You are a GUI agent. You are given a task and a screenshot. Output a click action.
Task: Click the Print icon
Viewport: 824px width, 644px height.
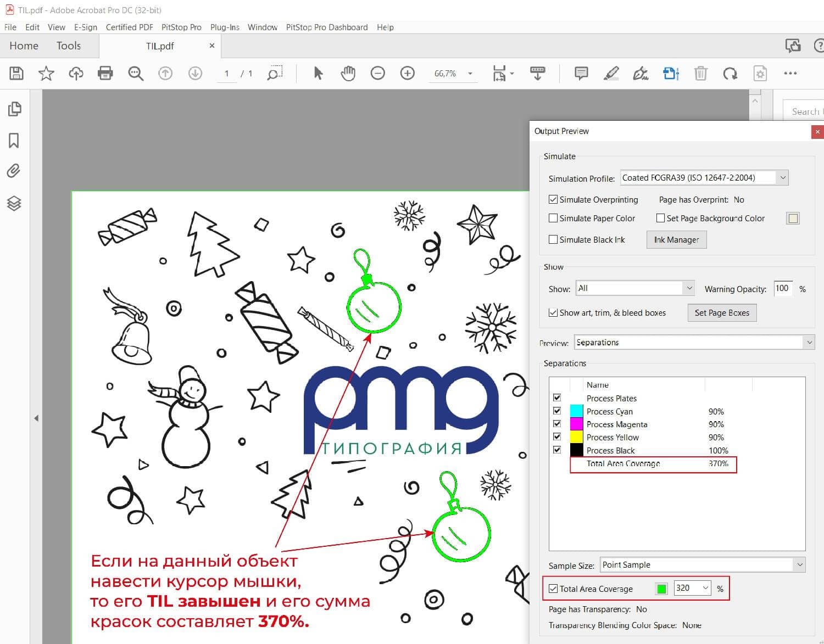[105, 73]
